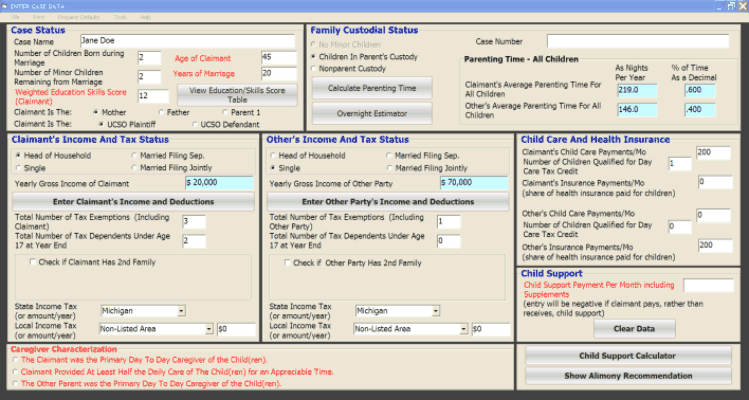Enable 'Other Party Has 2nd Family' checkbox
Screen dimensions: 749x400
[287, 262]
